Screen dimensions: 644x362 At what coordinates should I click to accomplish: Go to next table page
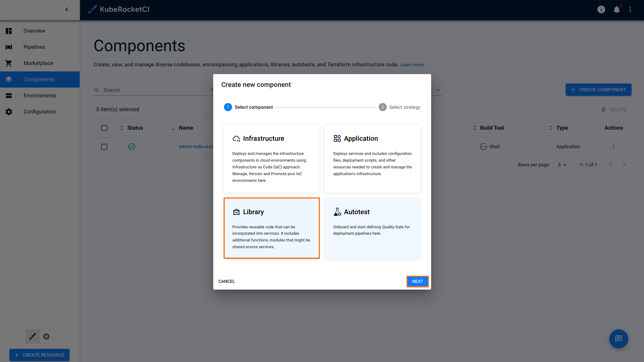click(624, 165)
